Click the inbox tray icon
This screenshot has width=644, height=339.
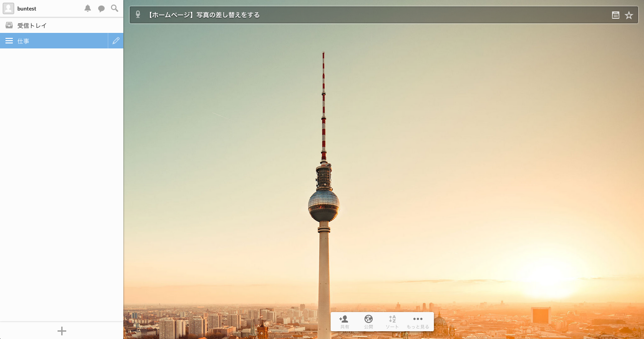coord(9,25)
